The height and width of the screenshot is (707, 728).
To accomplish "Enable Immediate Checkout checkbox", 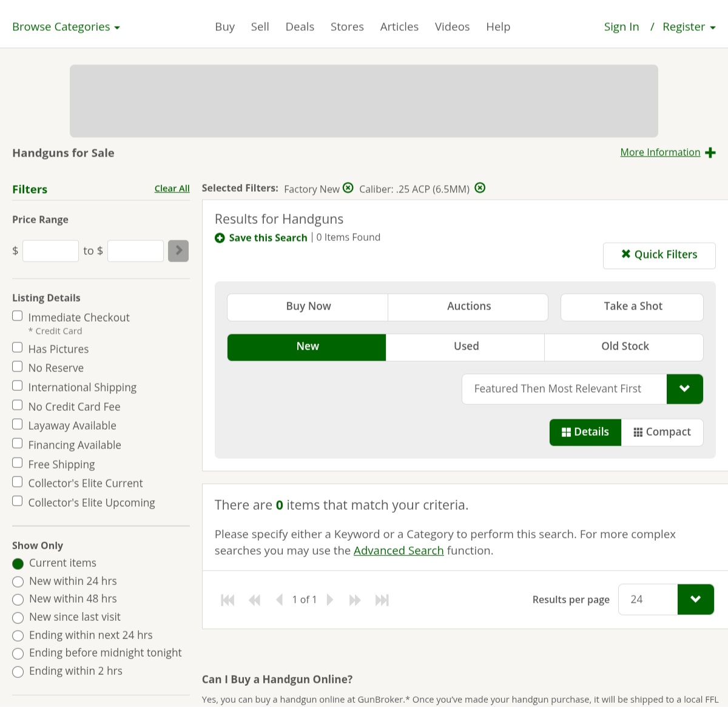I will [18, 316].
